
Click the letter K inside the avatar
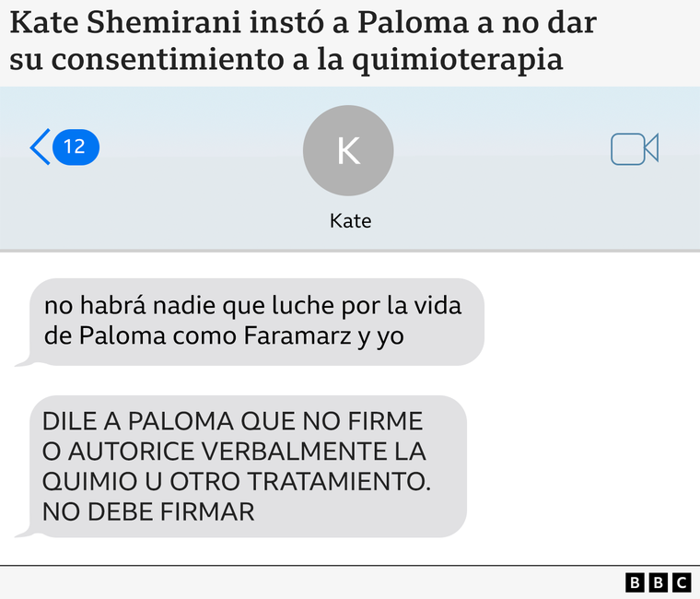pyautogui.click(x=348, y=151)
